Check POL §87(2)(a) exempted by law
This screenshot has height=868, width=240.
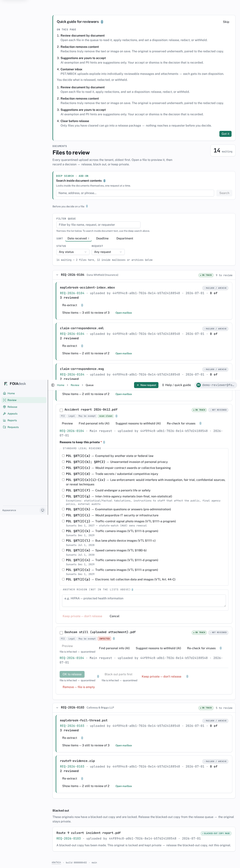[x=63, y=456]
